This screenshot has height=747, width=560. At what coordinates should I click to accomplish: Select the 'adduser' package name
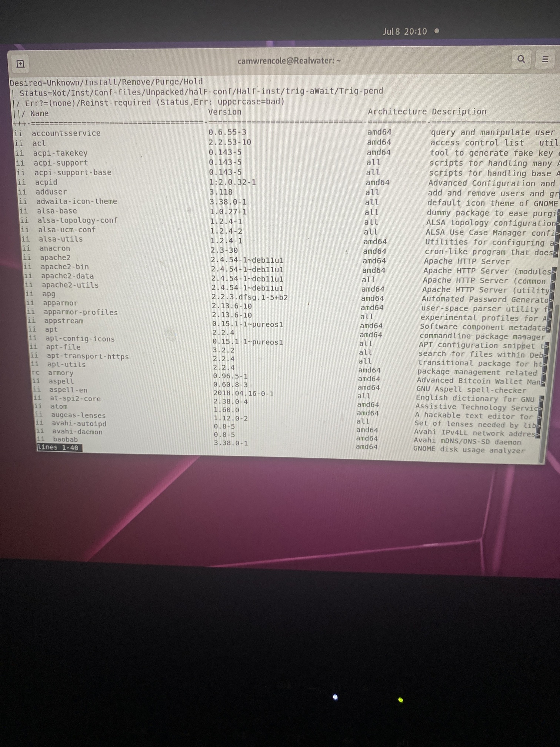(x=51, y=192)
